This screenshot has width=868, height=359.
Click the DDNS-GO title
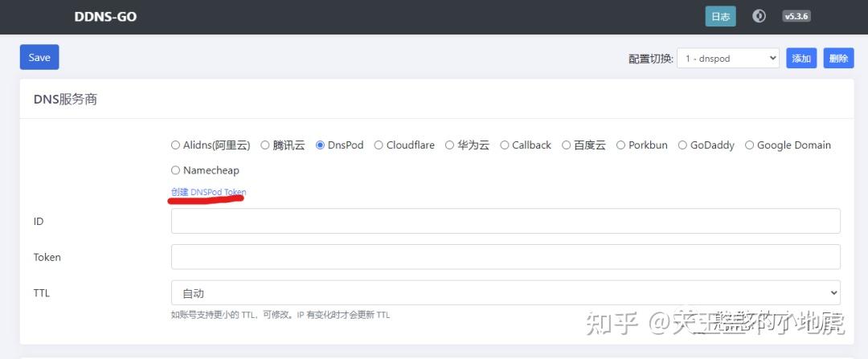105,17
